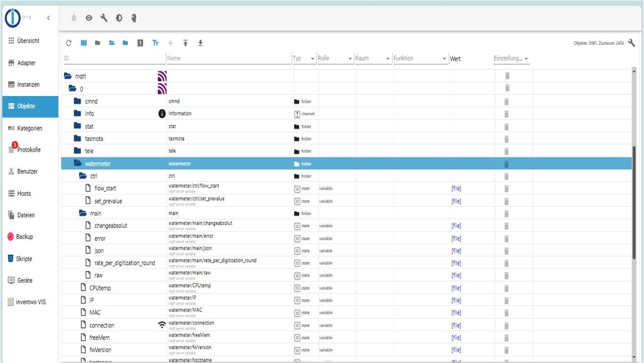The width and height of the screenshot is (644, 363).
Task: Click the [file] value of flow_start
Action: tap(456, 189)
